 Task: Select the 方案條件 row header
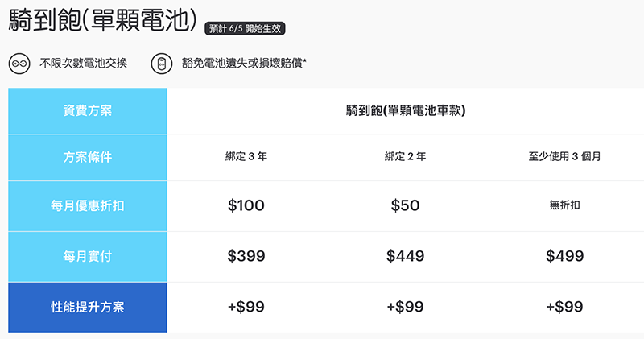[x=87, y=158]
